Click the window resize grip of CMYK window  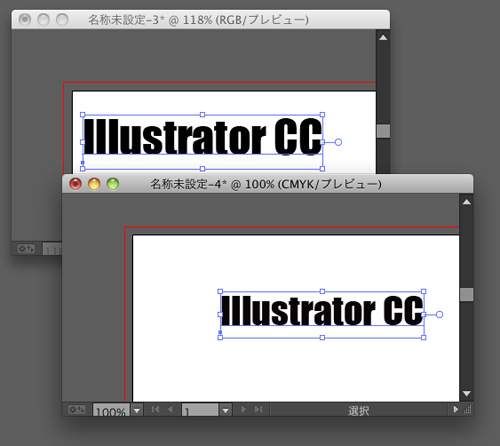[468, 409]
